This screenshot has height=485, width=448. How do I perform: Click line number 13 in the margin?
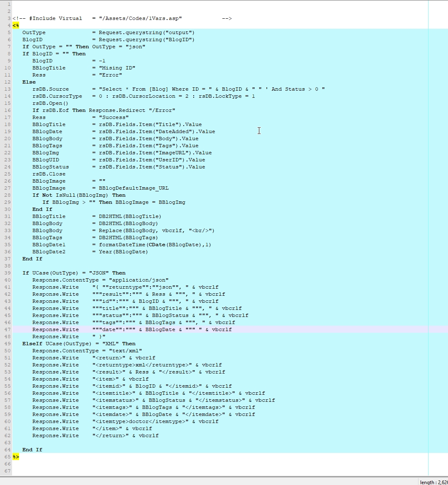8,89
